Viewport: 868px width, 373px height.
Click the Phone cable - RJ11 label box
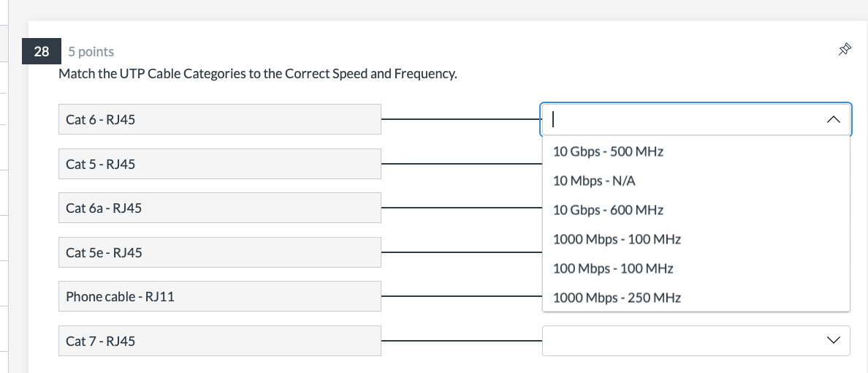(220, 296)
